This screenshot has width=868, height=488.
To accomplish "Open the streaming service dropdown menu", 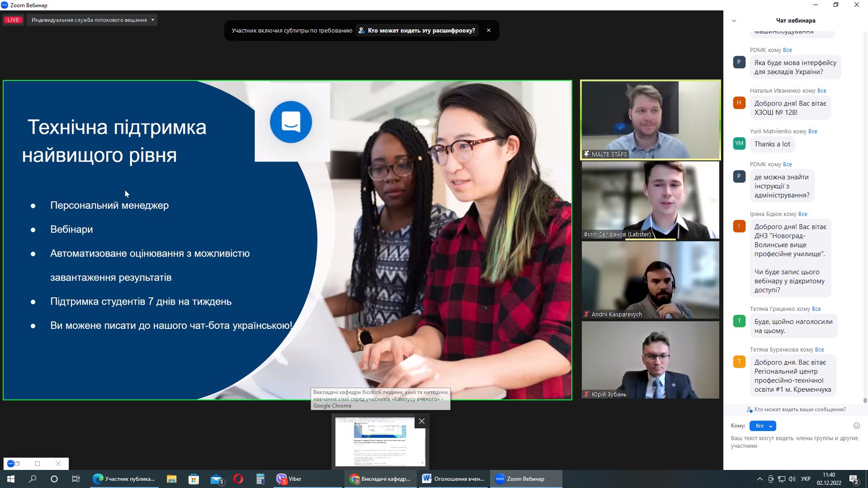I will pos(92,20).
